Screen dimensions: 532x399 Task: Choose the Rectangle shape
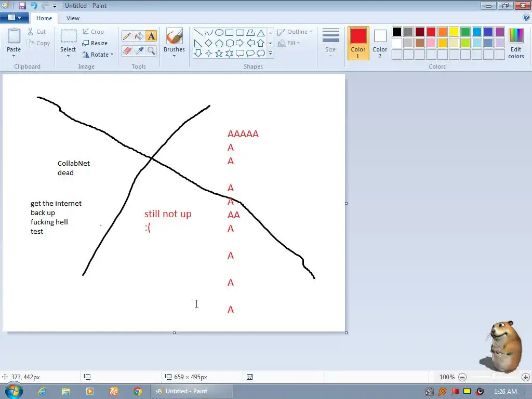pos(229,33)
